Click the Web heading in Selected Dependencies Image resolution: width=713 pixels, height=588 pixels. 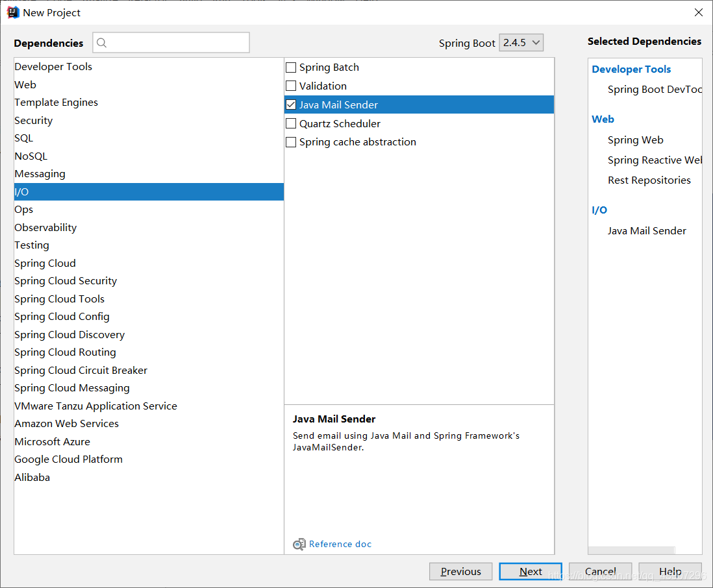pos(603,119)
